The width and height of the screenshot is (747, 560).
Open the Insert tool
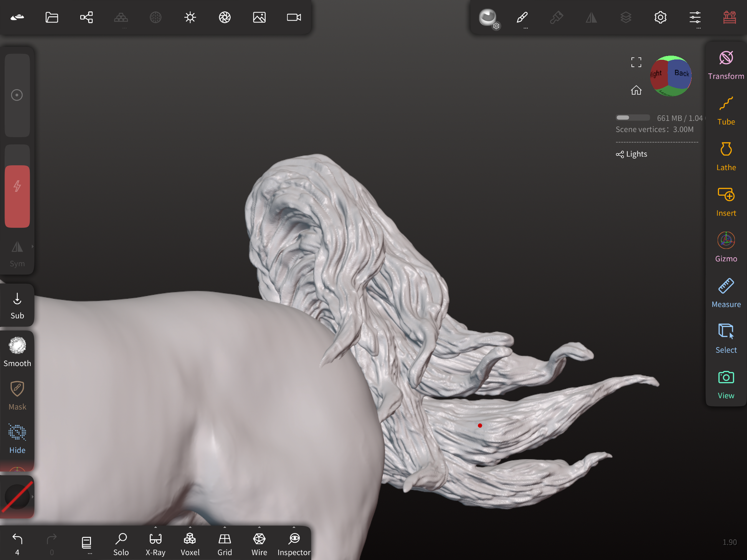pyautogui.click(x=726, y=202)
